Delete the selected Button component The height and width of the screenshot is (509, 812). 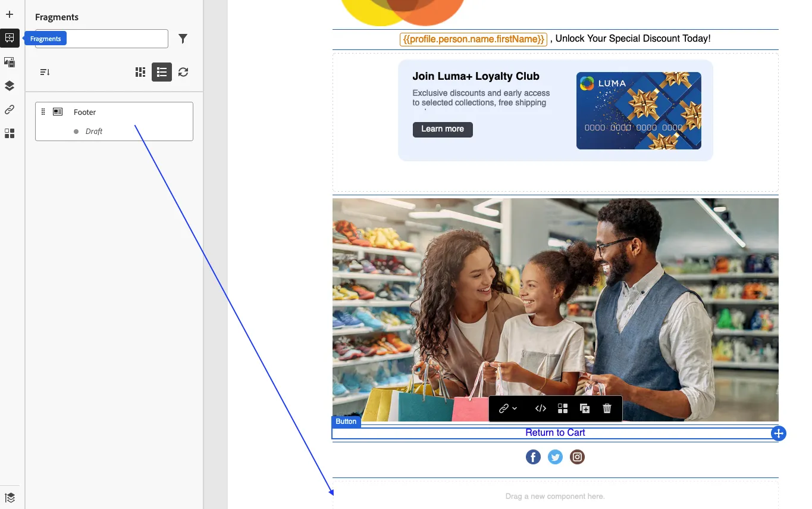point(607,408)
